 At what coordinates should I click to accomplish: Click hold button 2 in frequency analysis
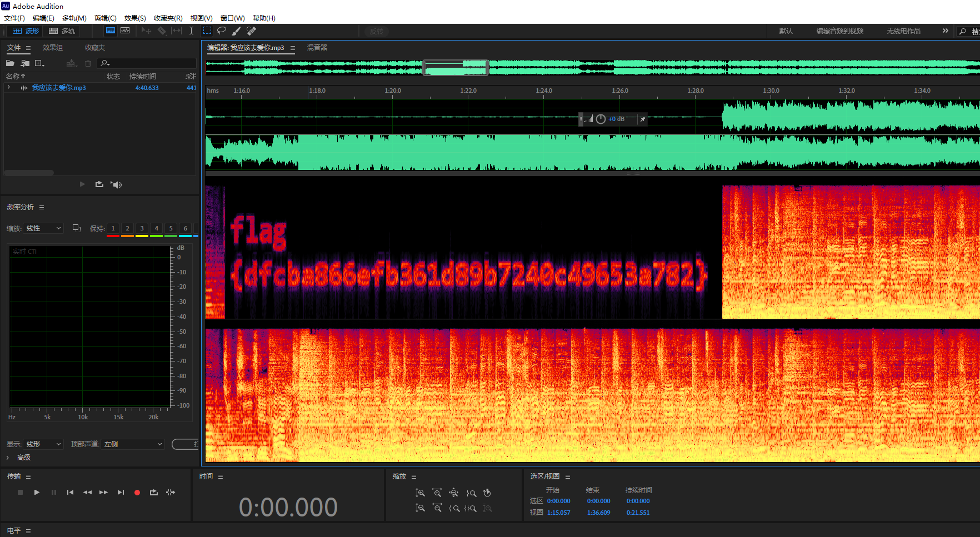[x=127, y=228]
